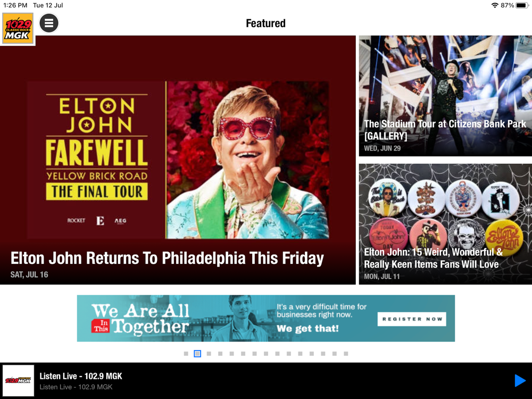
Task: Play the Listen Live stream
Action: pyautogui.click(x=520, y=381)
